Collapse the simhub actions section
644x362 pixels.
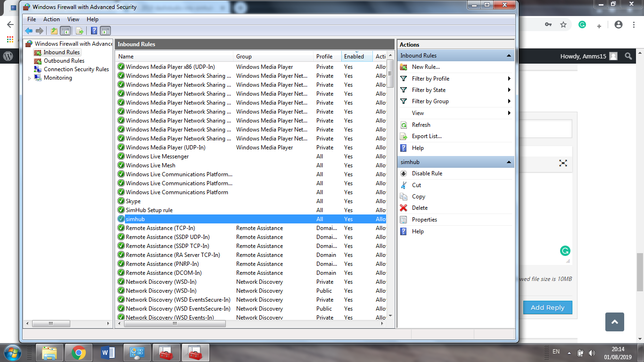(x=509, y=162)
